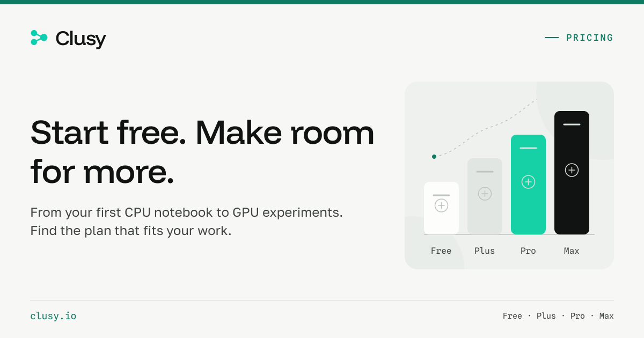Click the "Plus" label under the chart bars
644x338 pixels.
tap(485, 251)
